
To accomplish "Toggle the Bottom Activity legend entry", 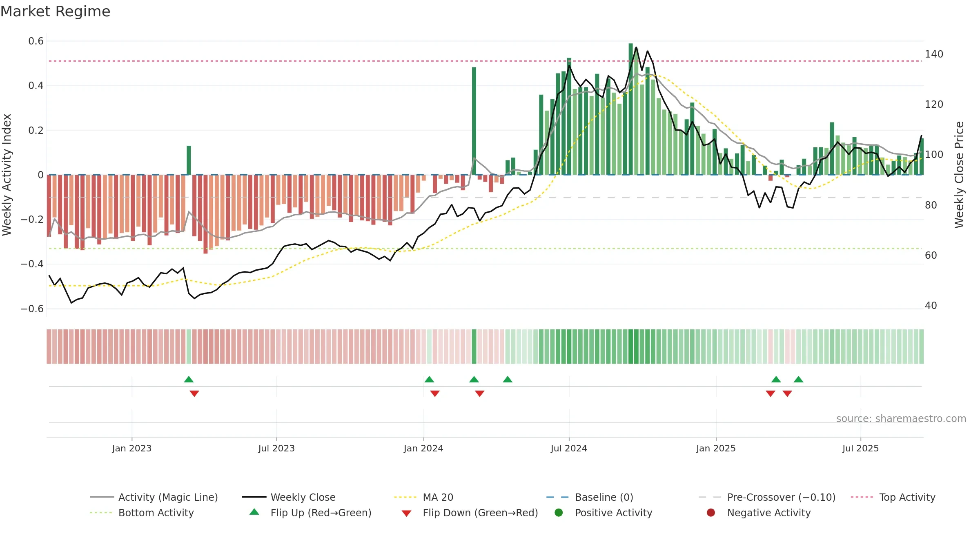I will coord(142,513).
